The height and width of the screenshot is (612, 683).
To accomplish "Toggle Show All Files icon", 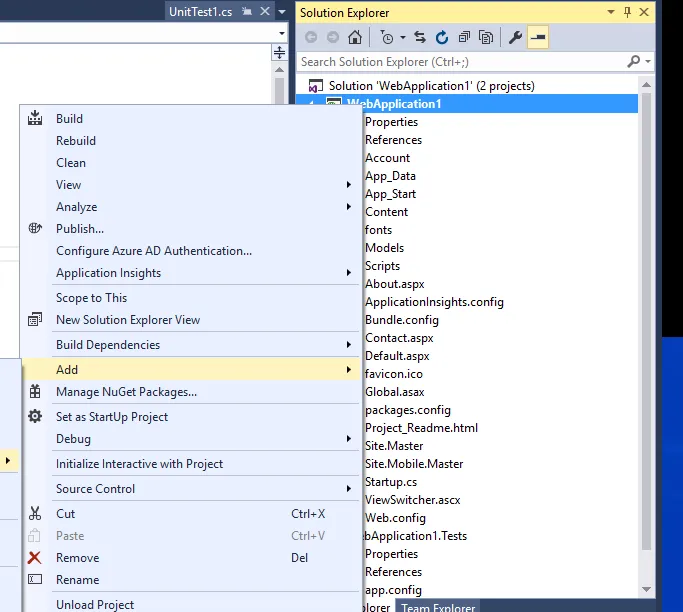I will click(486, 37).
